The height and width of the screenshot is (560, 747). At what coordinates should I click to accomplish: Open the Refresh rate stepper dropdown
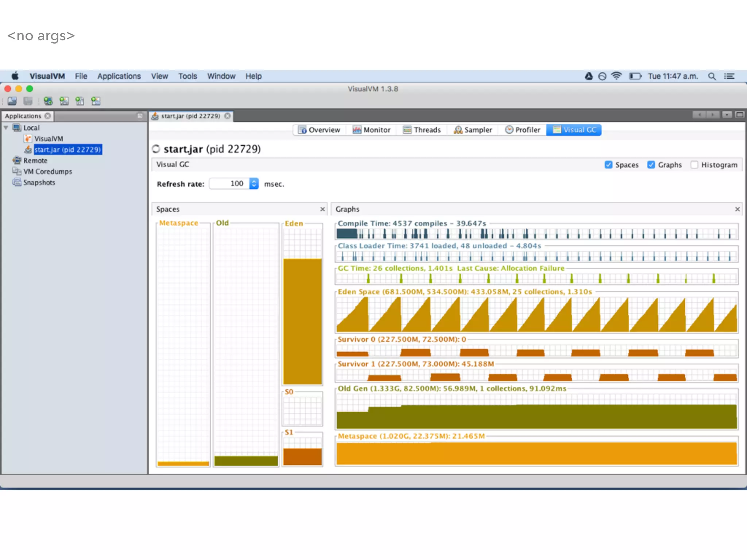(x=254, y=184)
